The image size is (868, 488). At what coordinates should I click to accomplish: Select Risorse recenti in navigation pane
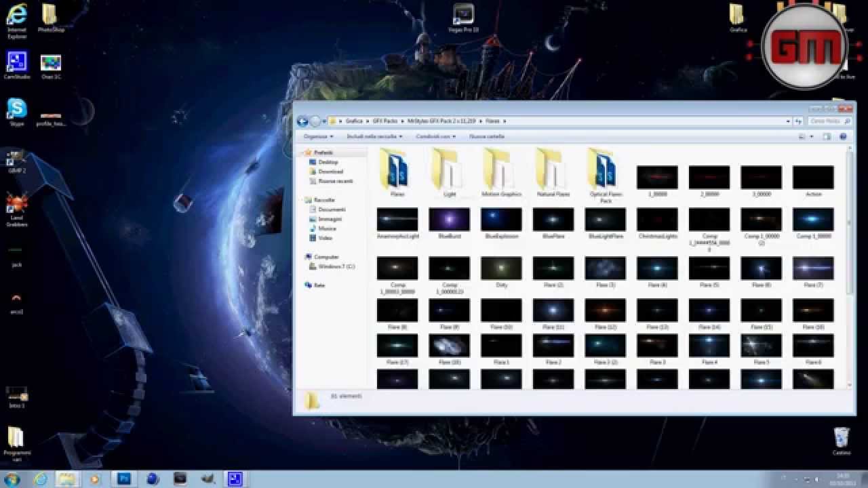pyautogui.click(x=336, y=181)
